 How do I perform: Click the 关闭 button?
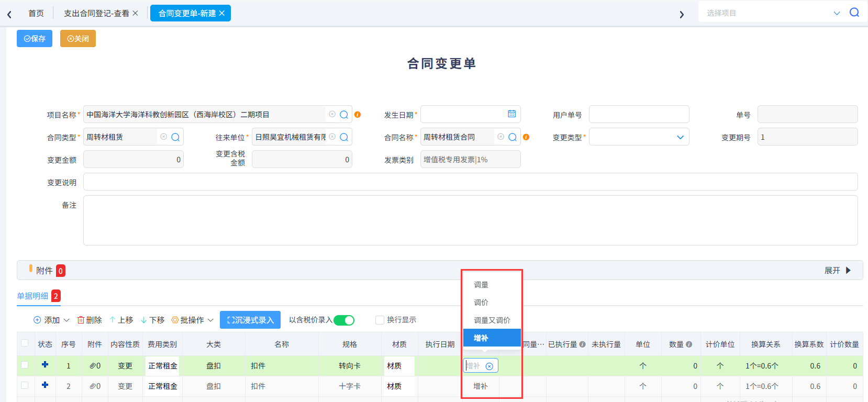(x=78, y=39)
